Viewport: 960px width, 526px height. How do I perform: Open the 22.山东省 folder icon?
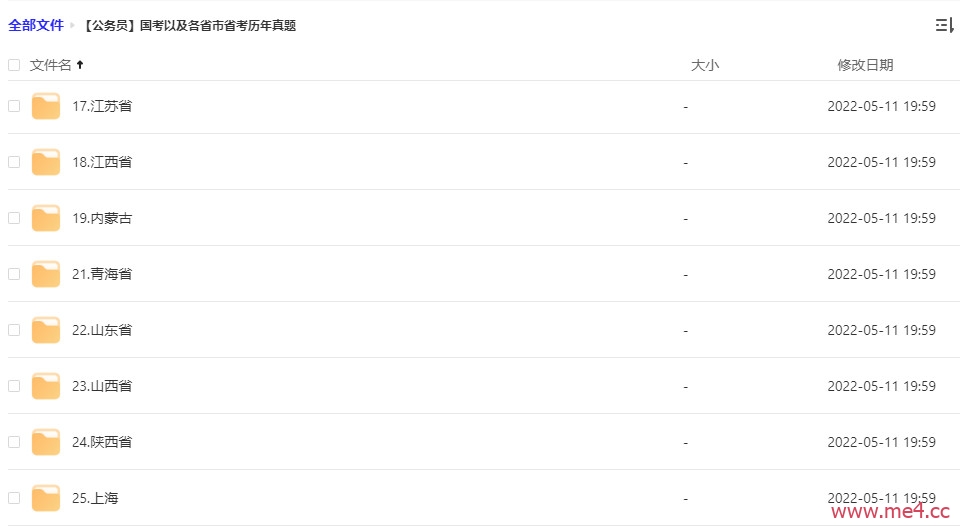click(46, 331)
